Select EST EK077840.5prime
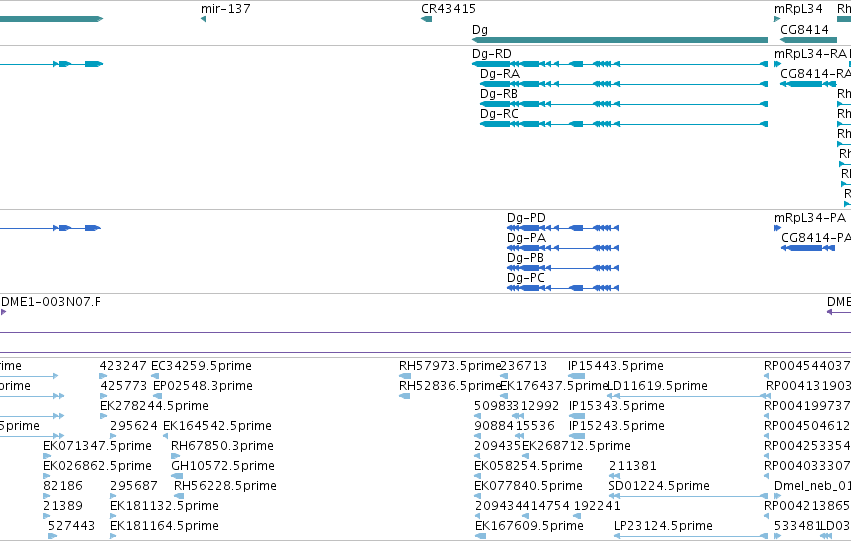The width and height of the screenshot is (851, 541). pos(528,486)
